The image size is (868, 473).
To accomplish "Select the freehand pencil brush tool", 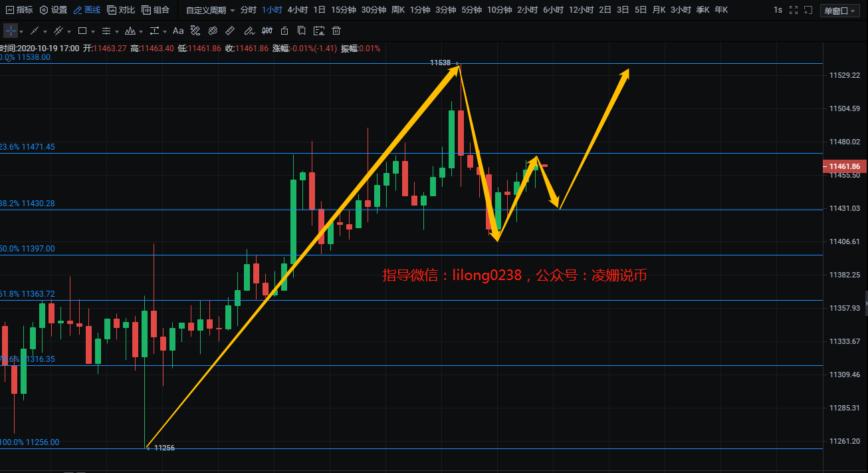I will point(249,31).
